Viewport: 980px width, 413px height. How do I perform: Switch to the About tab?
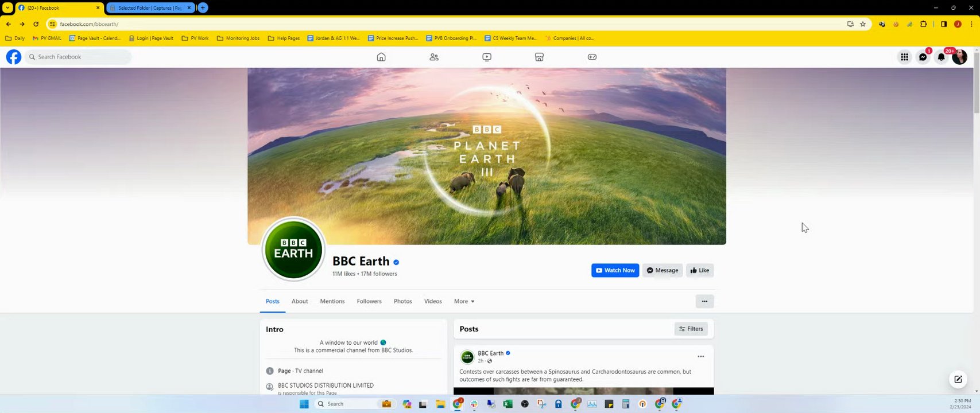[300, 301]
